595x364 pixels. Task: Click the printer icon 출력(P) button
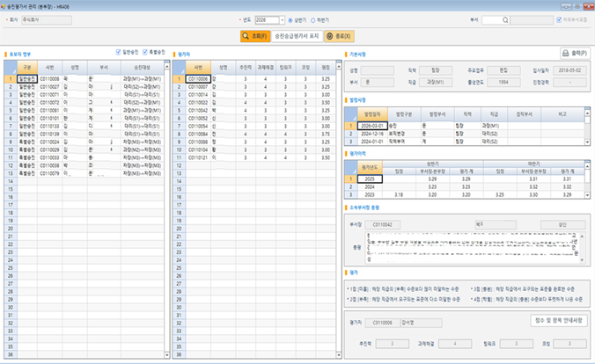[576, 53]
